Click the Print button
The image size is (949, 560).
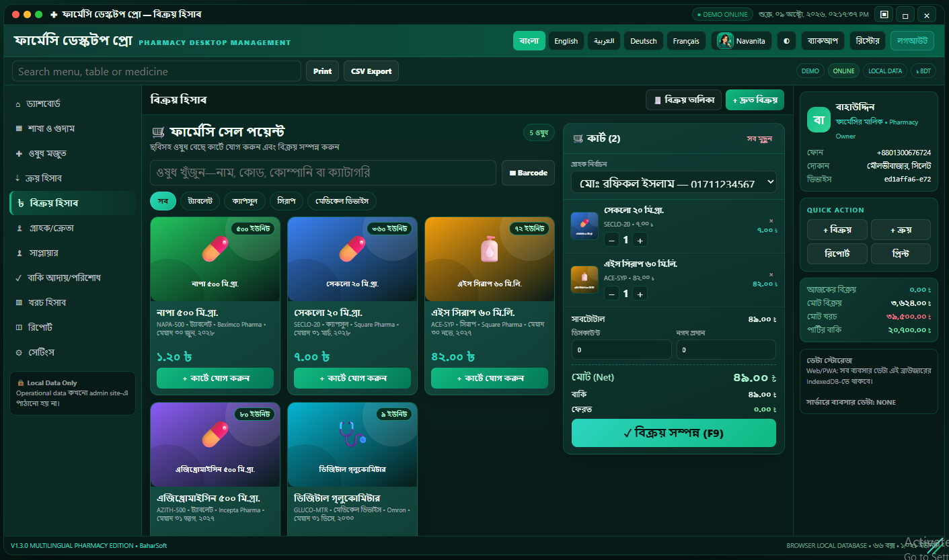[x=322, y=71]
